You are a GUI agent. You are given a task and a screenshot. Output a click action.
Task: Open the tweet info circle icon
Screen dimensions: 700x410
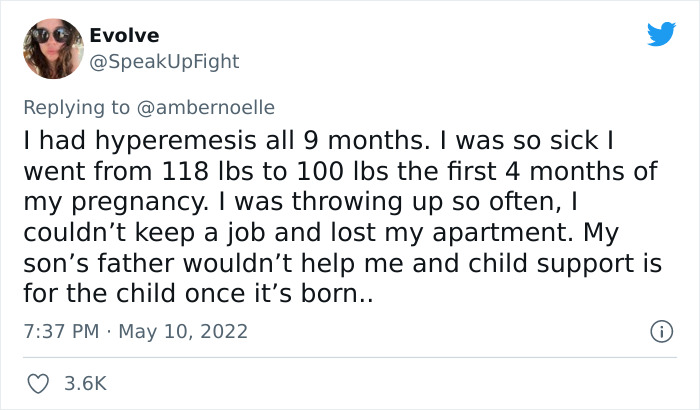[x=659, y=330]
